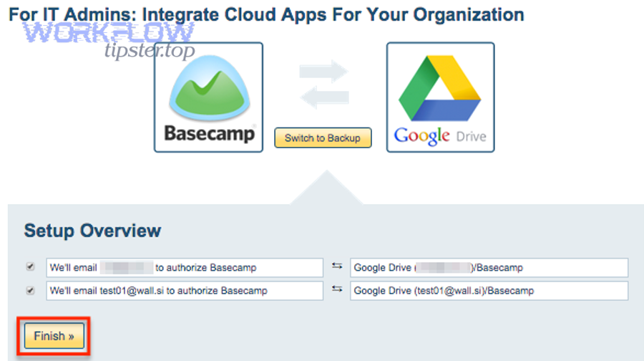
Task: Select the 'Google Drive (test01@wall.si)/Basecamp' field
Action: tap(489, 291)
